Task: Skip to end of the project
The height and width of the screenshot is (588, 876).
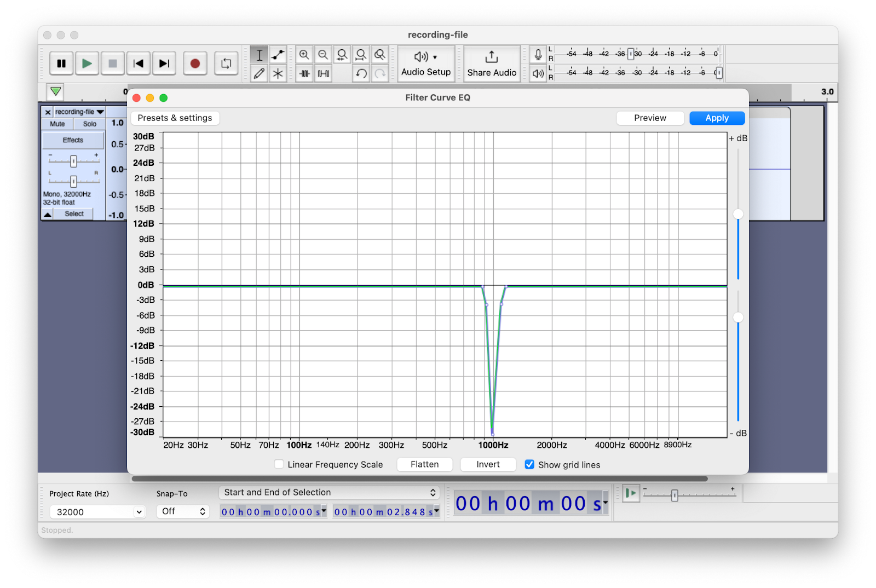Action: (x=164, y=64)
